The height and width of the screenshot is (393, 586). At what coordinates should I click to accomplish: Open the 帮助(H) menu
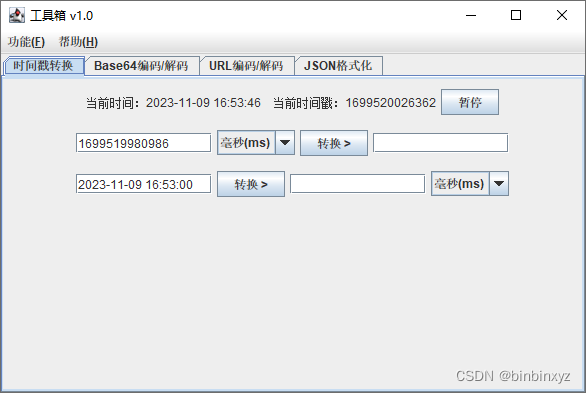(78, 42)
